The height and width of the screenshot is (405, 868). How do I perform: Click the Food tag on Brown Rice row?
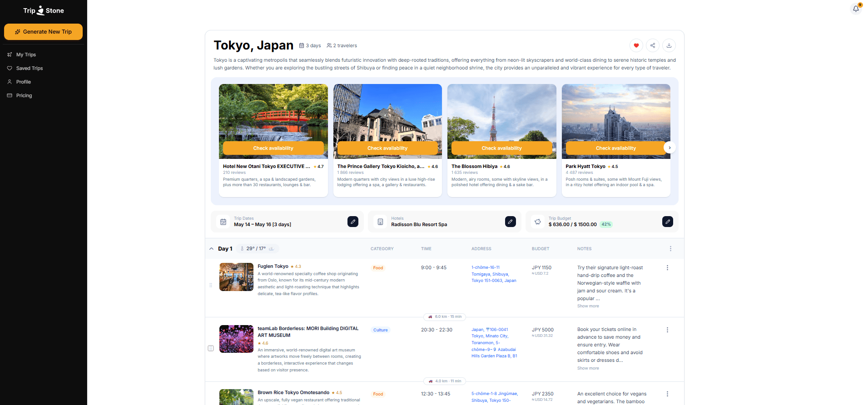pyautogui.click(x=378, y=394)
